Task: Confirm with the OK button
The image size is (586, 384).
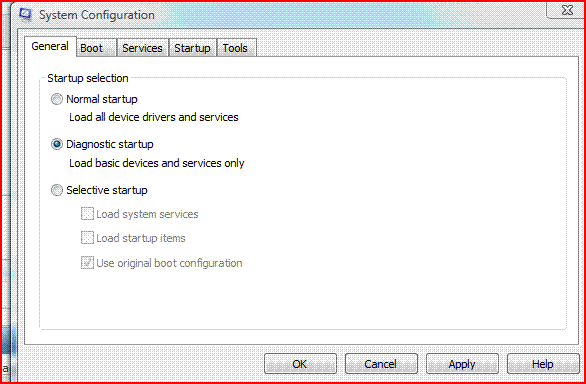Action: 300,364
